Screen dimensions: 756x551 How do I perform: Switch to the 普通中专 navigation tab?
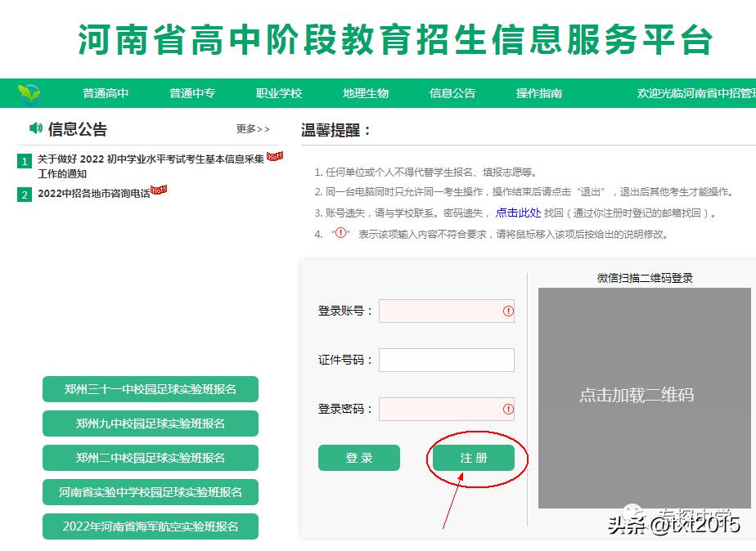click(x=191, y=94)
